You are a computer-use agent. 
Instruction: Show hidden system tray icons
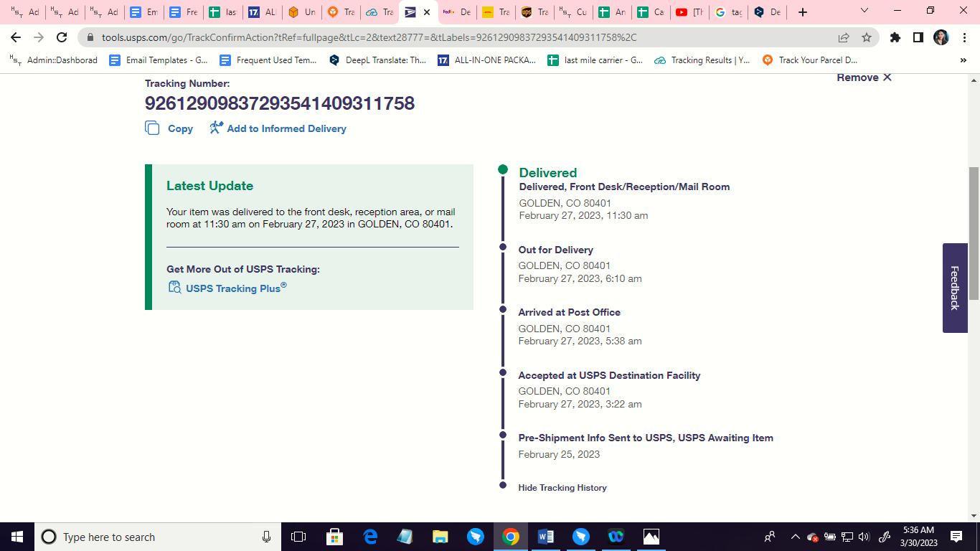pyautogui.click(x=795, y=537)
